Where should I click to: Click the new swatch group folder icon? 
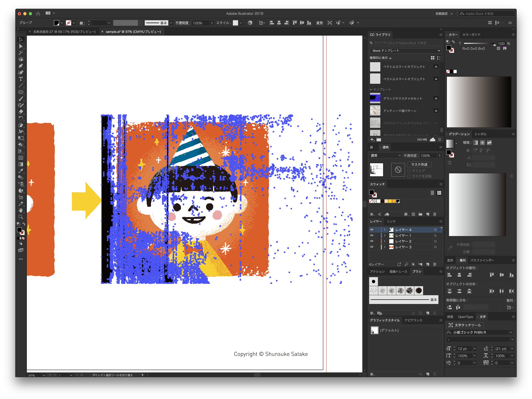coord(420,214)
